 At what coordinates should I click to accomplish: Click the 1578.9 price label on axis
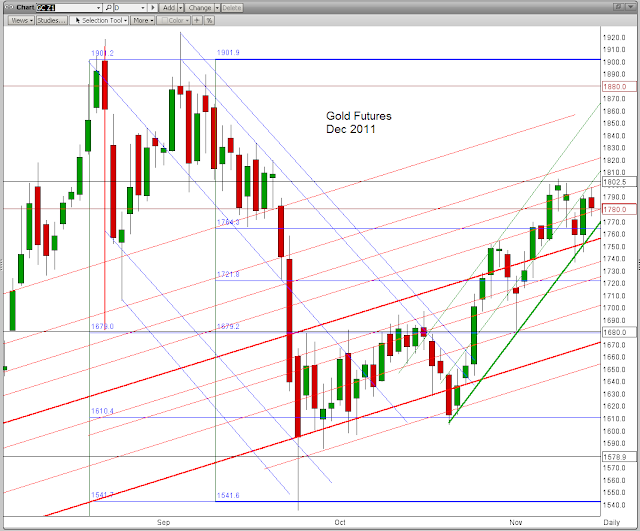point(619,457)
